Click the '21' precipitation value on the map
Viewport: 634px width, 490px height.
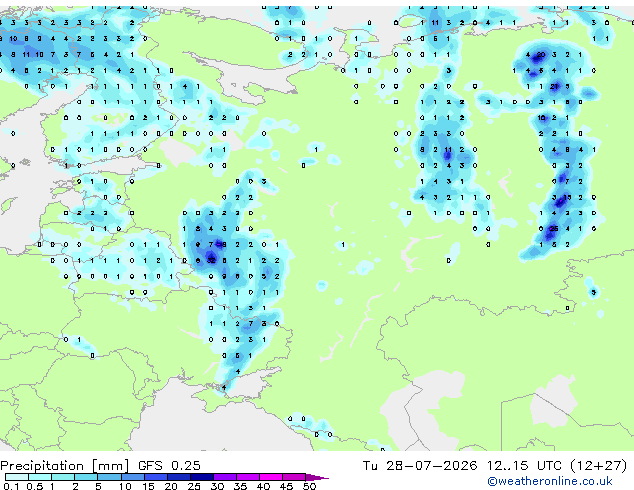(x=554, y=87)
